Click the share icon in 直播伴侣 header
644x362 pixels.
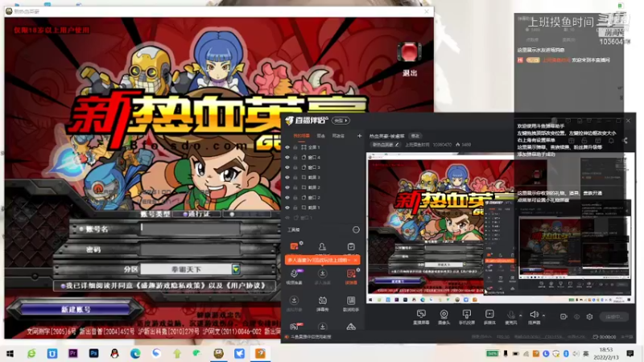(x=625, y=140)
